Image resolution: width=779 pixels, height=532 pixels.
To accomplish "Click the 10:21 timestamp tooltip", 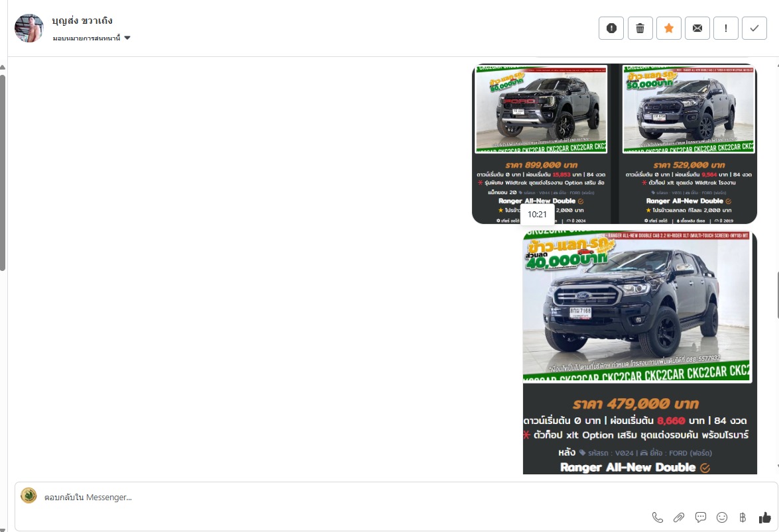I will (x=537, y=215).
